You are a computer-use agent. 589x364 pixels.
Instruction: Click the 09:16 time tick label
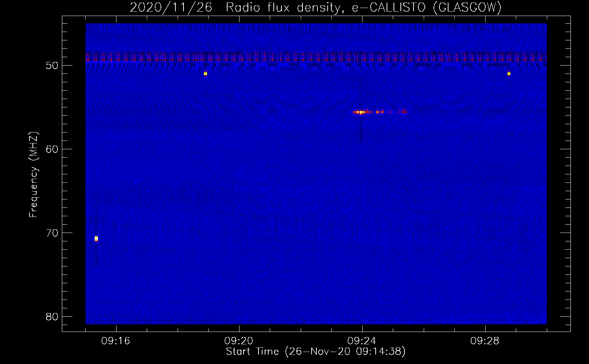pos(116,341)
